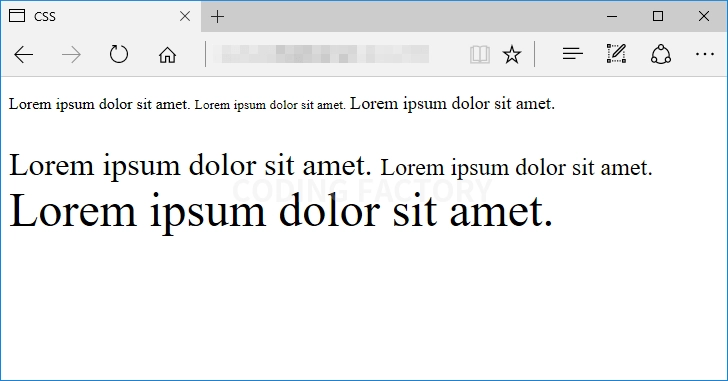The width and height of the screenshot is (728, 381).
Task: Go back using the back arrow
Action: (x=24, y=55)
